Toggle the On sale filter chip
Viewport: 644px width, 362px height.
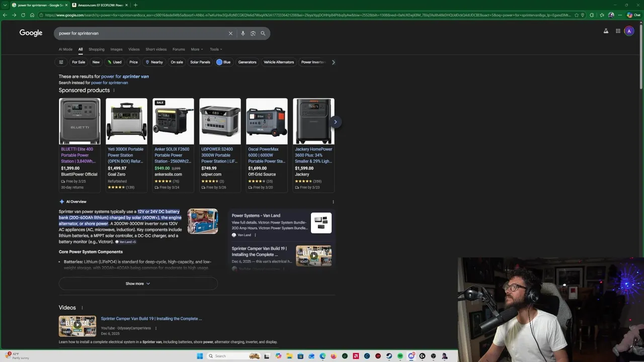[177, 62]
